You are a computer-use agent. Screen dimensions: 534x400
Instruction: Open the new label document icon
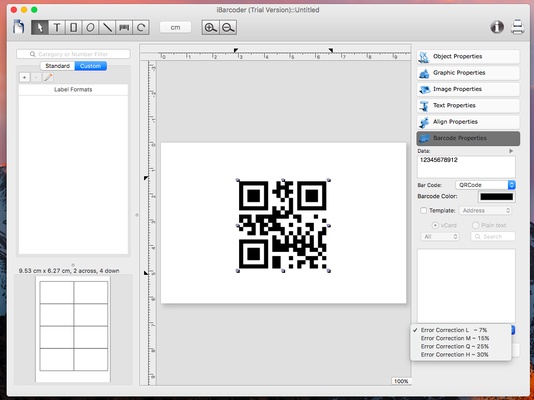pyautogui.click(x=19, y=27)
